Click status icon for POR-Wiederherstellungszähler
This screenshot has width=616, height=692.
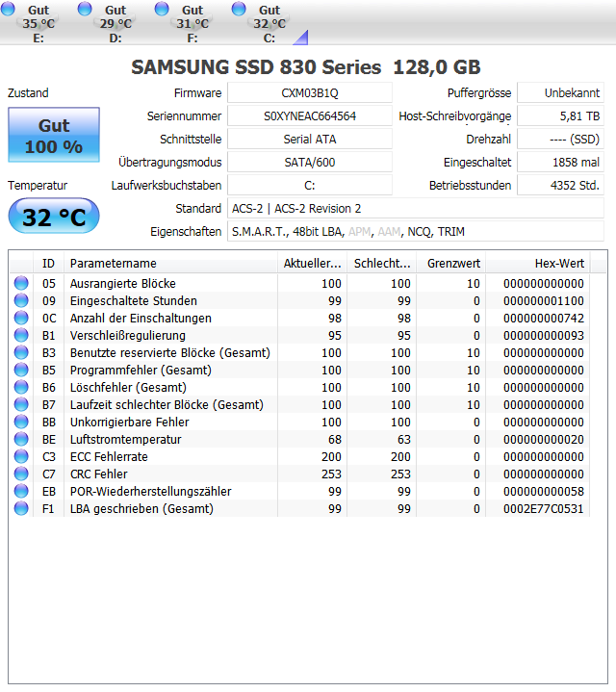pos(21,491)
